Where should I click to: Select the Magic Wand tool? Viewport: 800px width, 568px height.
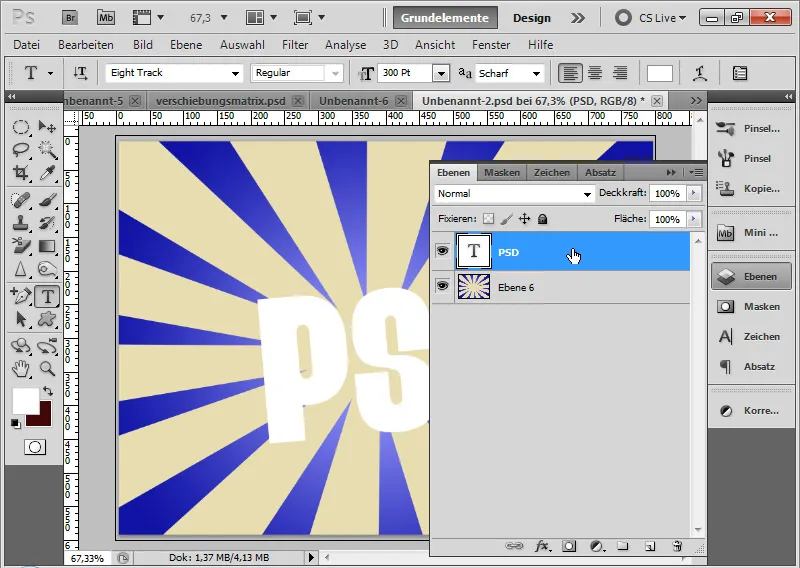pyautogui.click(x=47, y=150)
